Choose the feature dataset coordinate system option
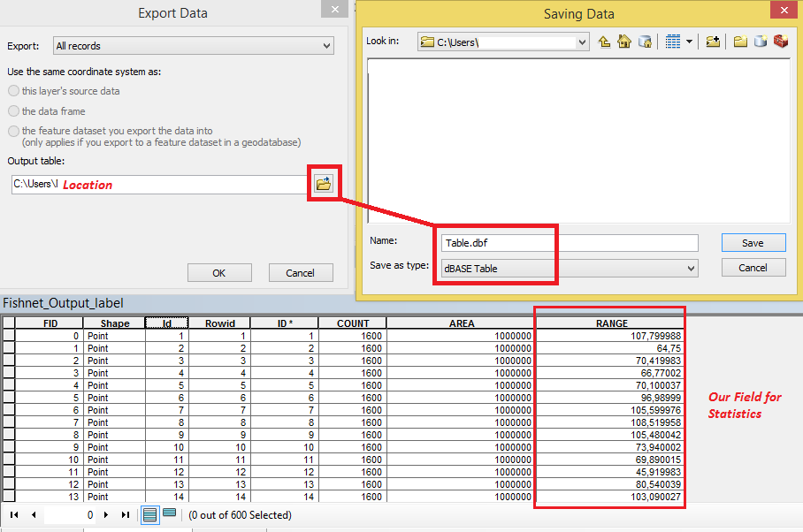803x532 pixels. [x=14, y=131]
